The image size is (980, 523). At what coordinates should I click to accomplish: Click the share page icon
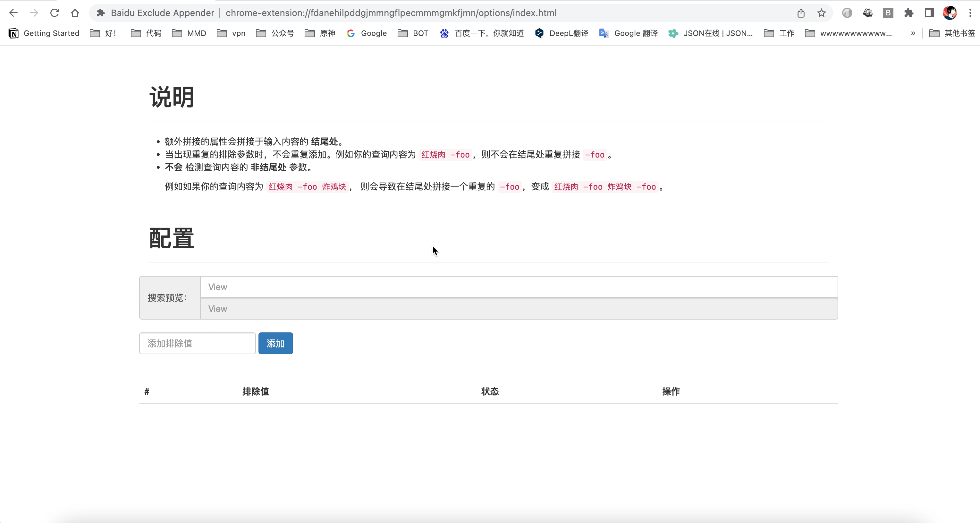pyautogui.click(x=801, y=13)
